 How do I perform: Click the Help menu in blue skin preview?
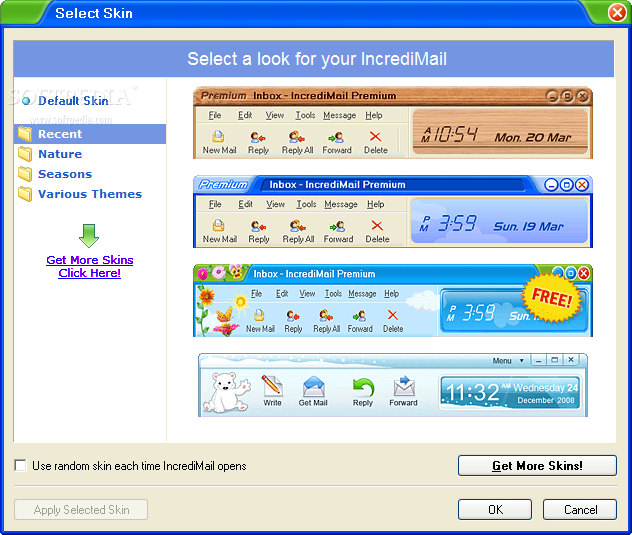tap(375, 204)
